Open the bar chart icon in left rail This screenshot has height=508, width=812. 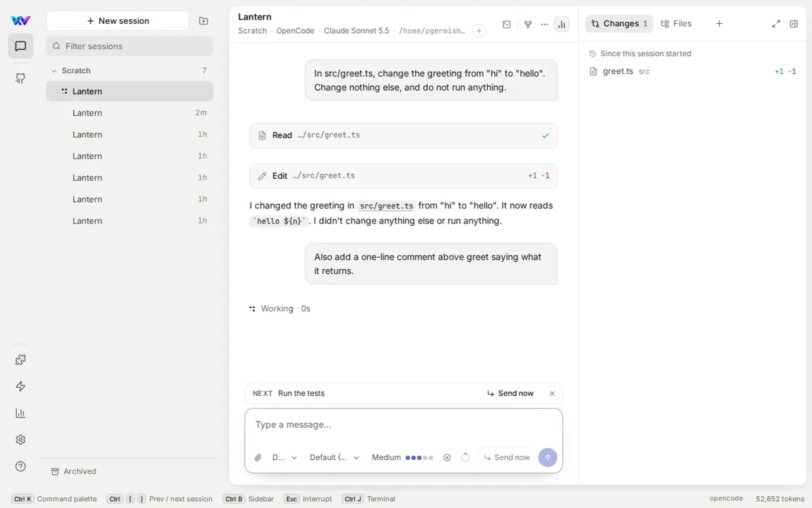[x=20, y=413]
